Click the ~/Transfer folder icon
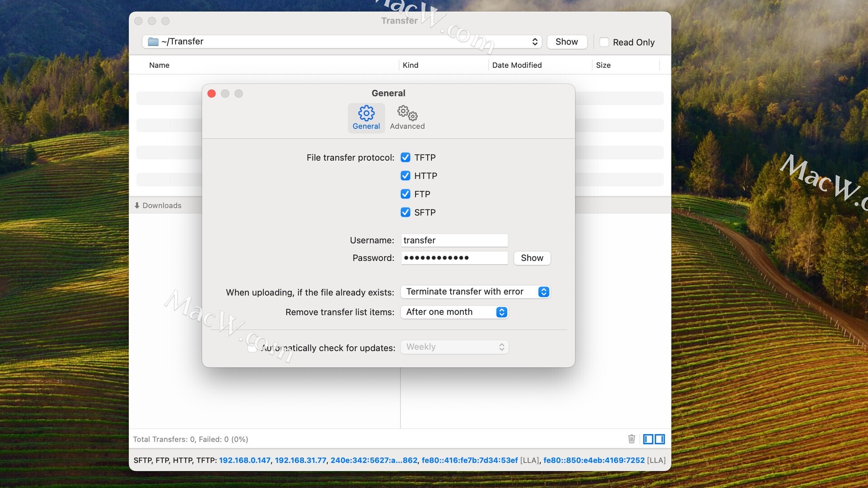The image size is (868, 488). (x=153, y=42)
